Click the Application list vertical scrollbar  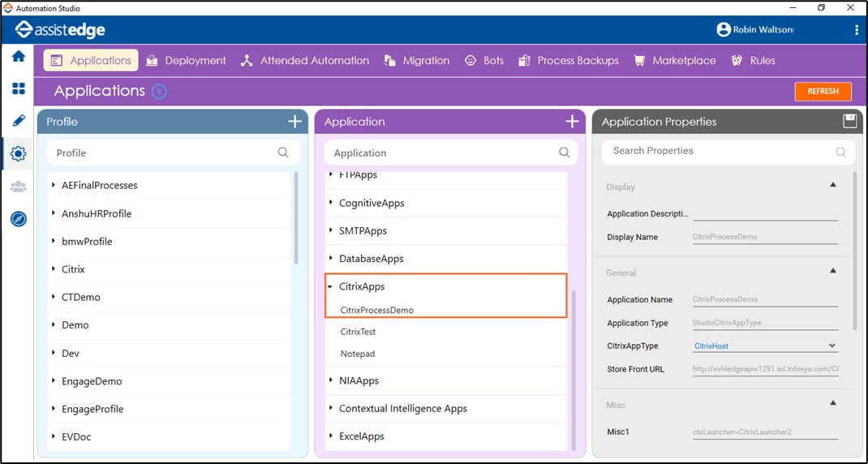[574, 365]
